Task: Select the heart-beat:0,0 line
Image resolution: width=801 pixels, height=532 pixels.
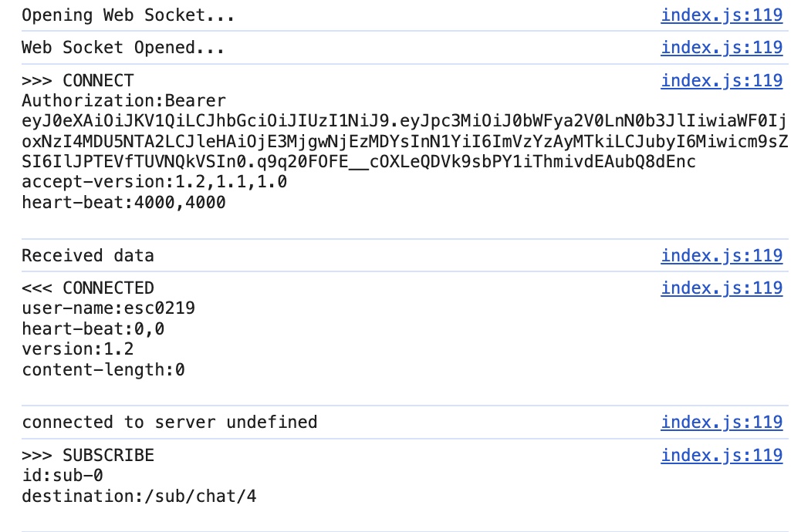Action: pos(93,328)
